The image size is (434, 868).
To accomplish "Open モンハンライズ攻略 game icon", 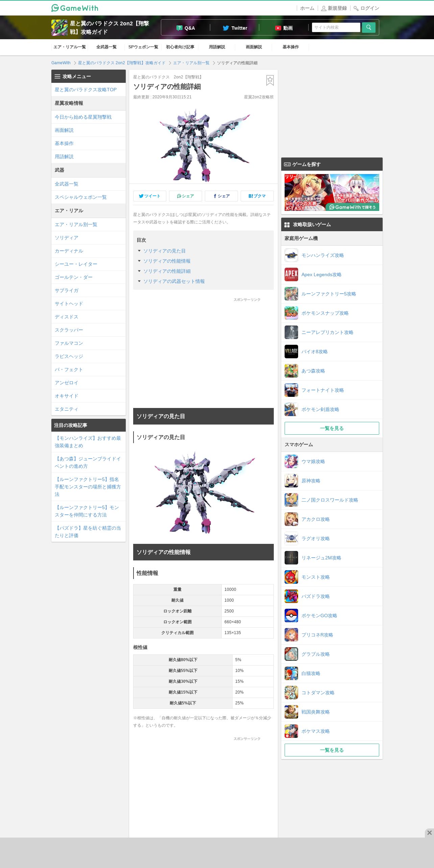I will coord(291,255).
